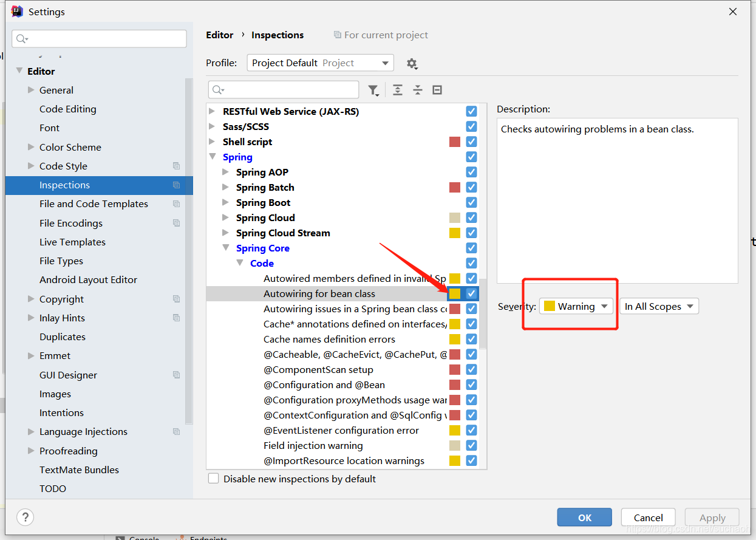Viewport: 756px width, 540px height.
Task: Reset to empty square toolbar icon
Action: [x=437, y=90]
